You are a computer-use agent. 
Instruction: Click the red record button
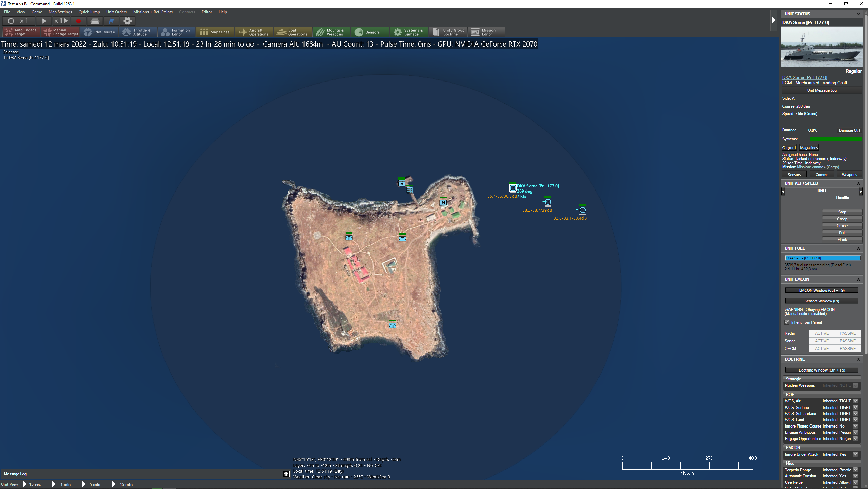pos(79,21)
